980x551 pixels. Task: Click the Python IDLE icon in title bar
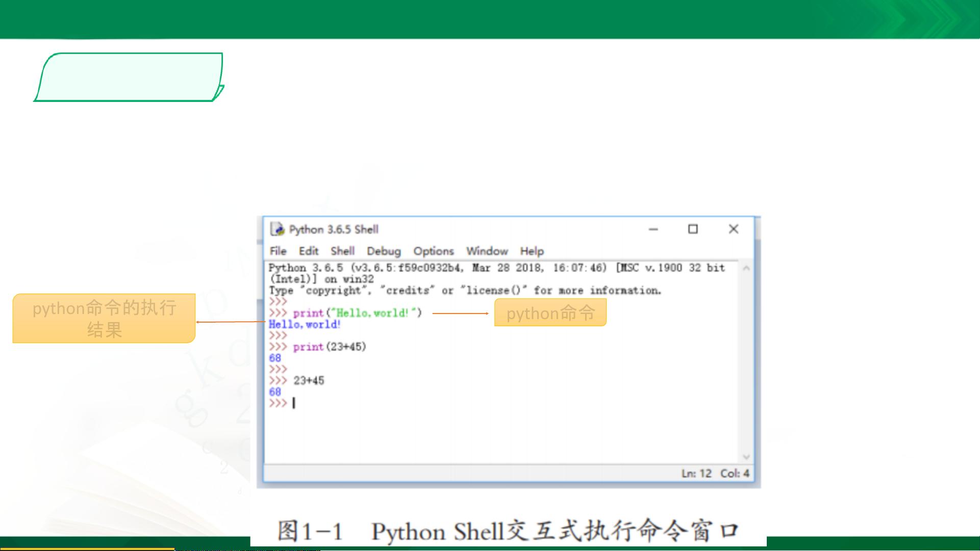[x=278, y=229]
